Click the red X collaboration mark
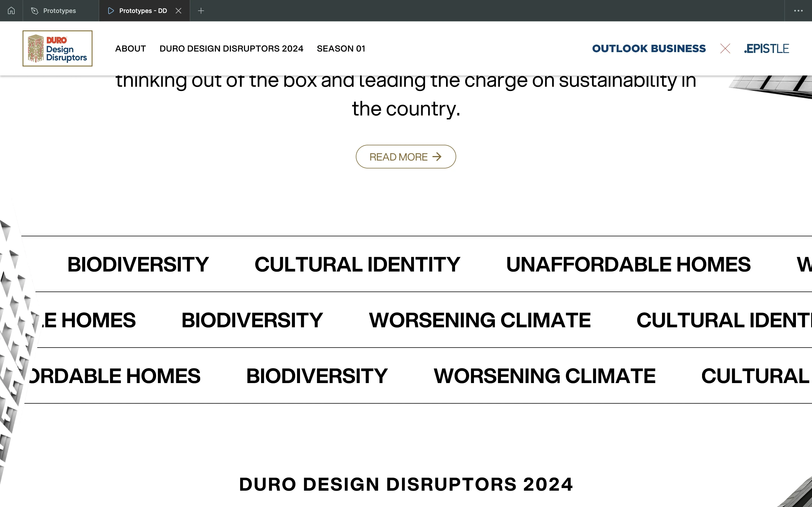Viewport: 812px width, 507px height. pyautogui.click(x=725, y=49)
